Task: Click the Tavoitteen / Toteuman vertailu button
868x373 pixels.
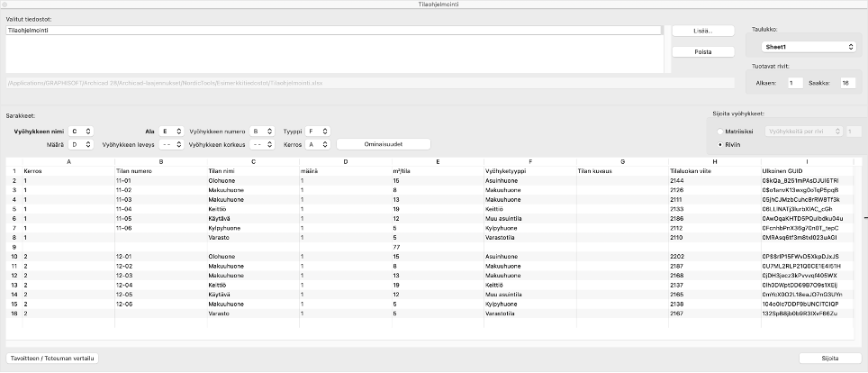Action: click(52, 358)
